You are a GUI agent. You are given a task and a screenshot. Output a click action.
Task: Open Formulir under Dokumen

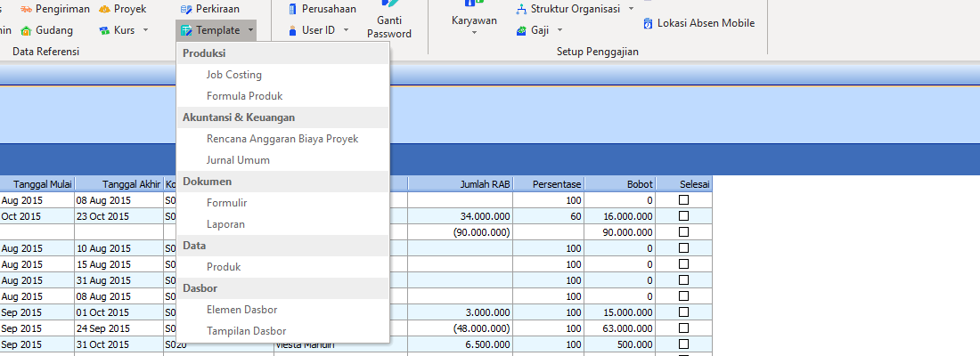(x=283, y=203)
